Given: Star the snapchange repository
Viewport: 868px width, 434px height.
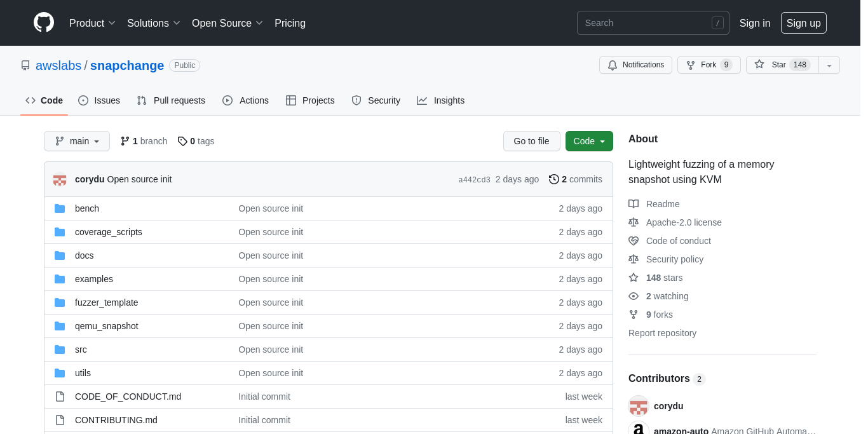Looking at the screenshot, I should click(782, 65).
